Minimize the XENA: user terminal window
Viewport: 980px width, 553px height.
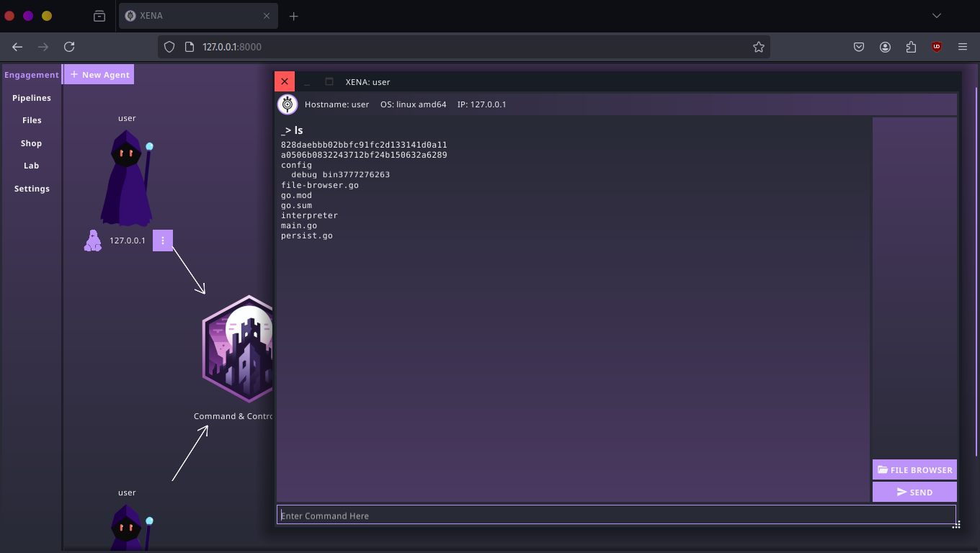307,82
